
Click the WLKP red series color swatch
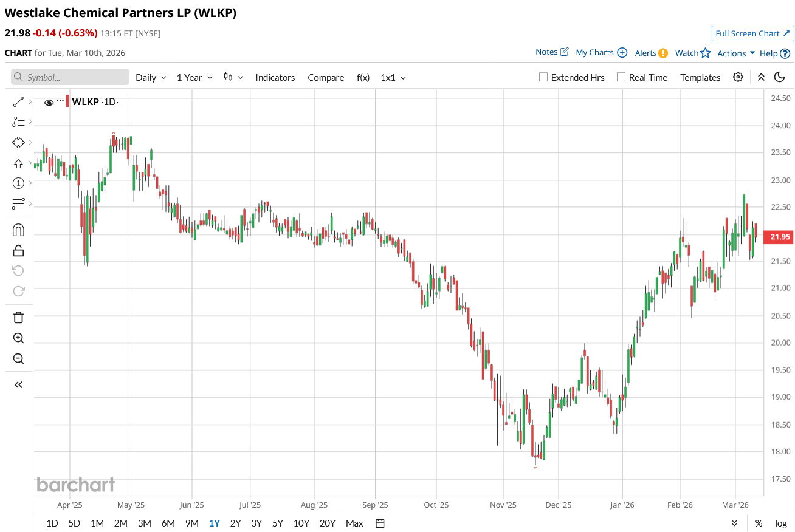(x=68, y=101)
